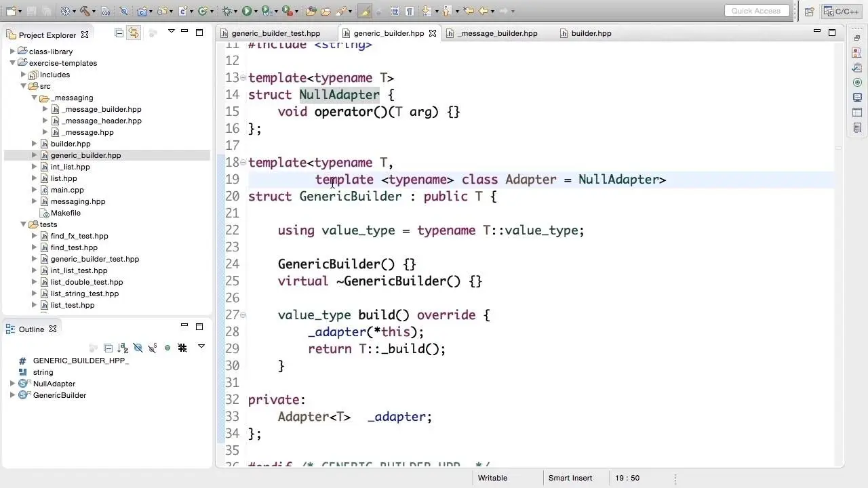
Task: Toggle Show Whitespace Characters pilcrow icon
Action: click(411, 11)
